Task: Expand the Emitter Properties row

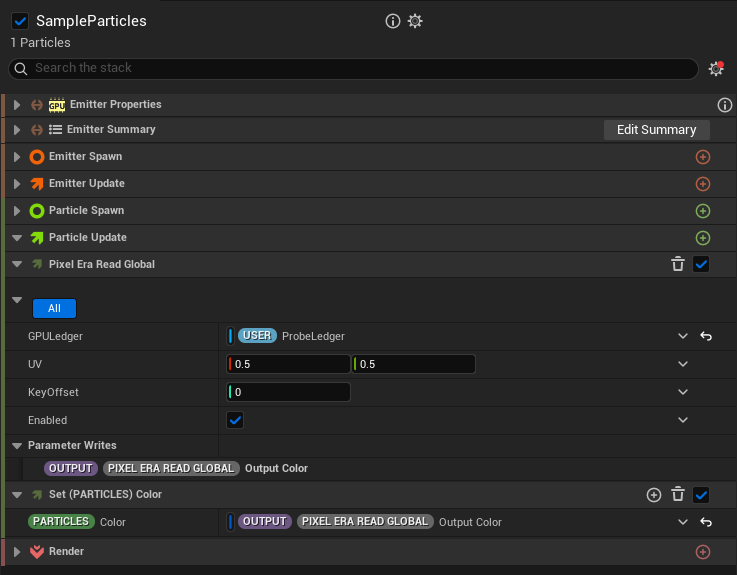Action: 17,105
